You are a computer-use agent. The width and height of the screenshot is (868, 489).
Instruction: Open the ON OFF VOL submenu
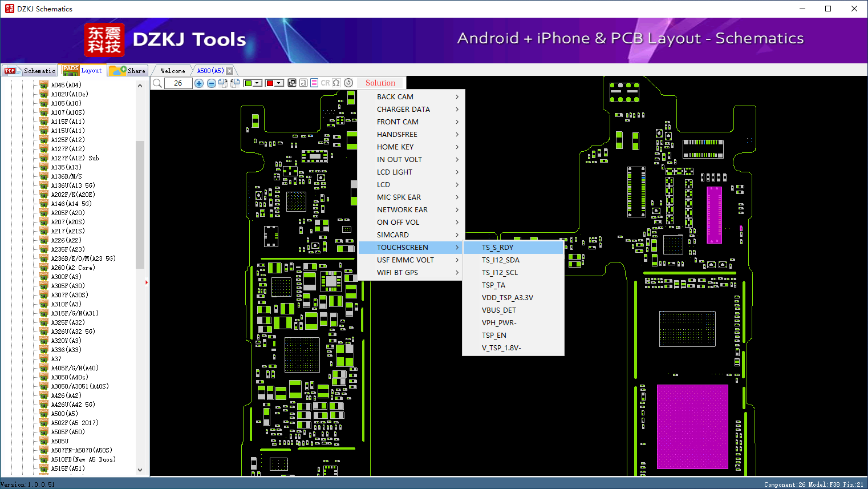tap(411, 223)
